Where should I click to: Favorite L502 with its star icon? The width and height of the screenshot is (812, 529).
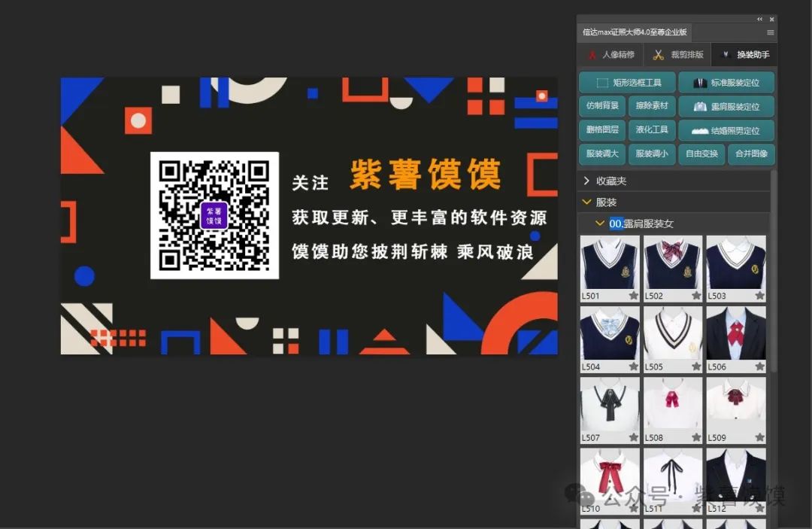(696, 295)
